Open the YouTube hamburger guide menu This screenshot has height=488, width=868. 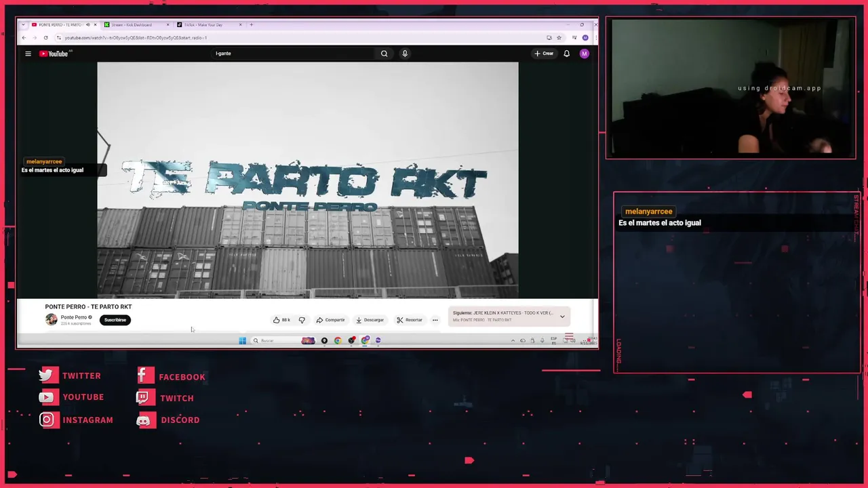[x=28, y=54]
